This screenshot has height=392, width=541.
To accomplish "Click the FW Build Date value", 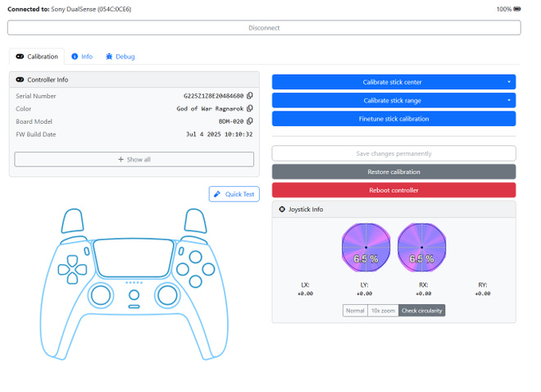I will tap(219, 134).
